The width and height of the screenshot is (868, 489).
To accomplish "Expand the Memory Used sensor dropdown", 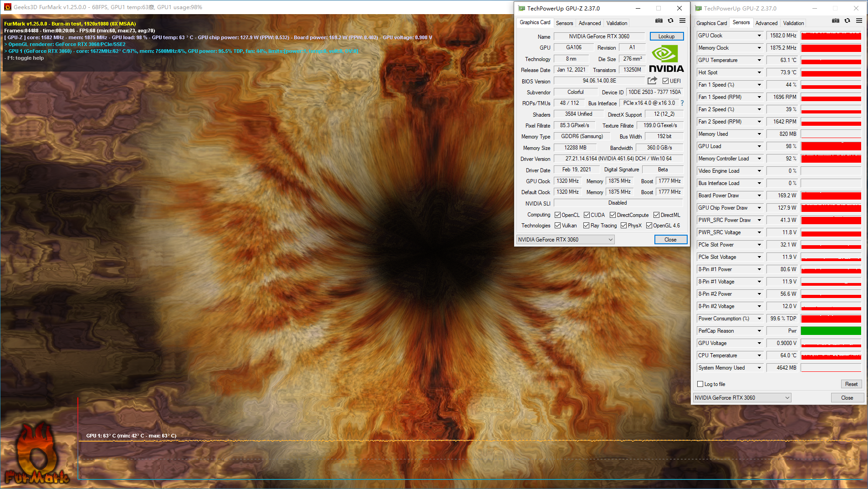I will pyautogui.click(x=759, y=134).
